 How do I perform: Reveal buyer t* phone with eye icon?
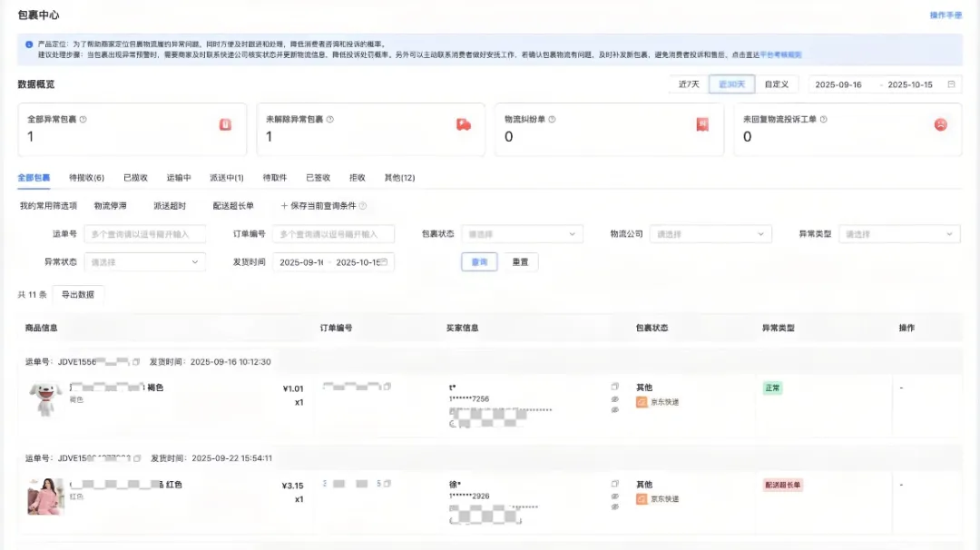(x=614, y=398)
